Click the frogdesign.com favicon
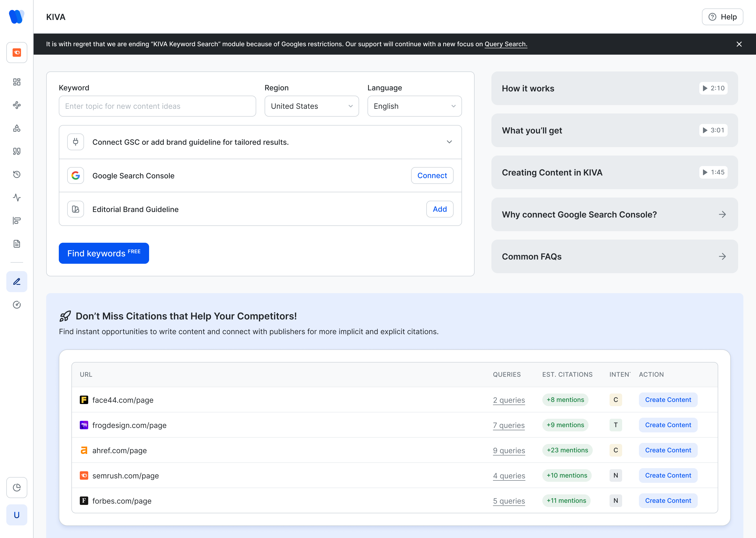This screenshot has height=538, width=756. 84,425
